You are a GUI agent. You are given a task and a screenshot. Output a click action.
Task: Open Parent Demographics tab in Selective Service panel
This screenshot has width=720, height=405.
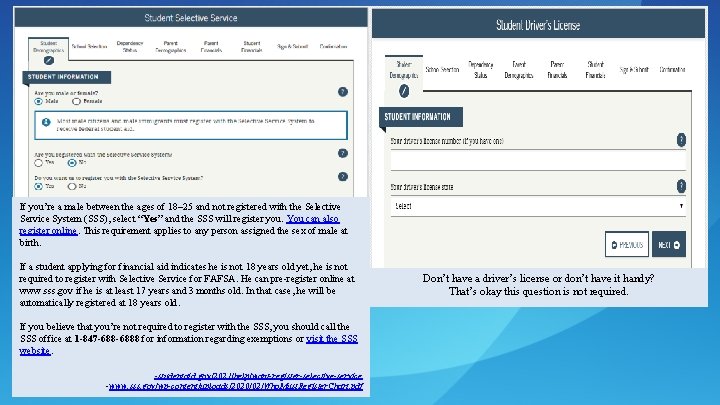pos(170,46)
